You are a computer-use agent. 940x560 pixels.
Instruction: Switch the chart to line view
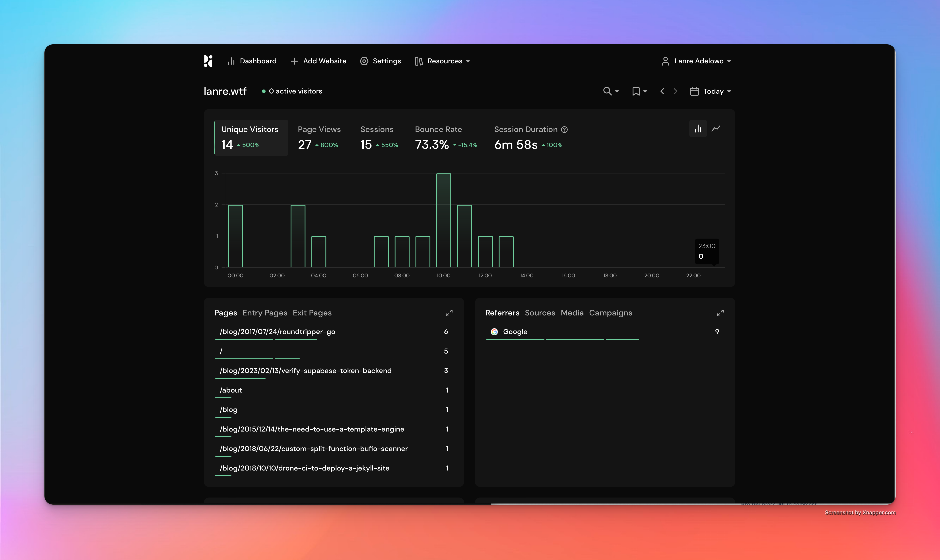pyautogui.click(x=716, y=129)
